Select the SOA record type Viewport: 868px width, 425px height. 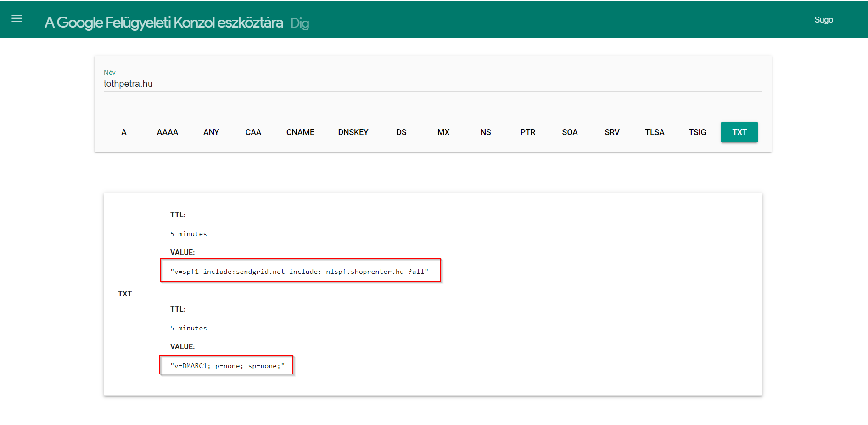(570, 132)
